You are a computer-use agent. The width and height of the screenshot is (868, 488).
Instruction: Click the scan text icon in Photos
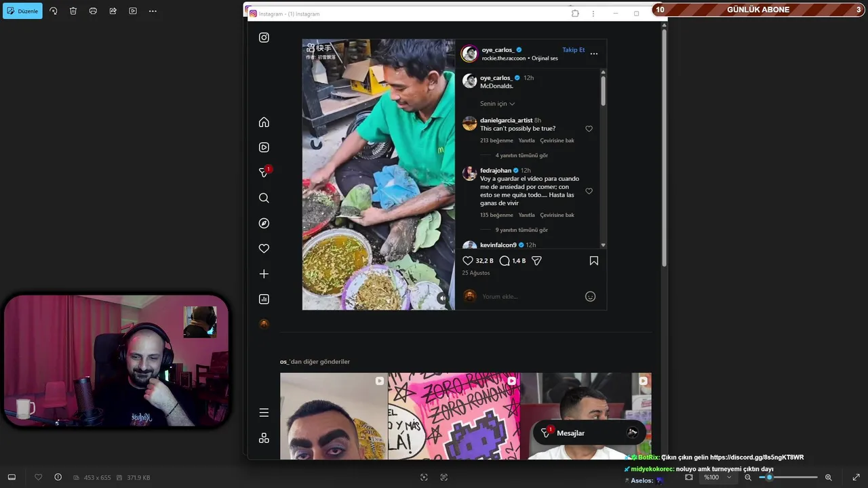[443, 477]
